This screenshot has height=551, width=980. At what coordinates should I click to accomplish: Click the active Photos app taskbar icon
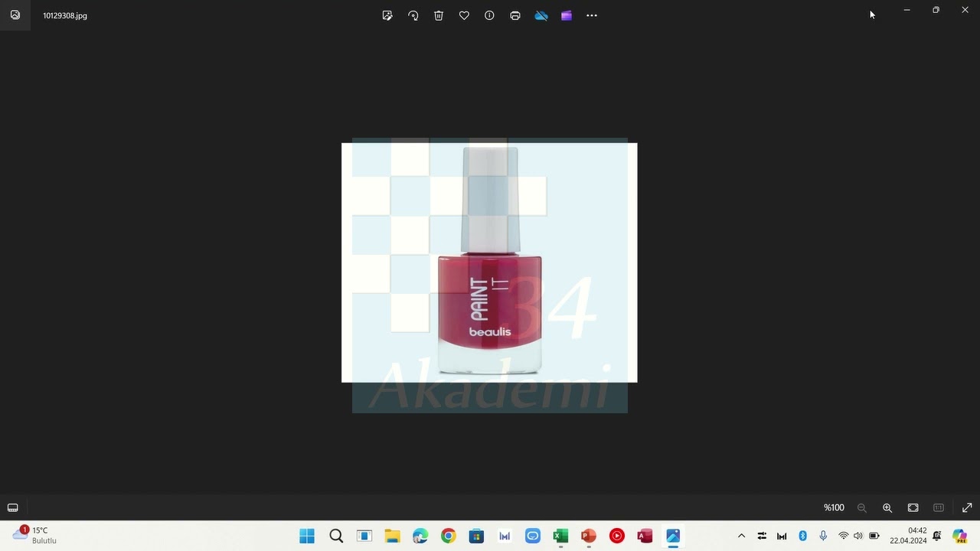673,536
